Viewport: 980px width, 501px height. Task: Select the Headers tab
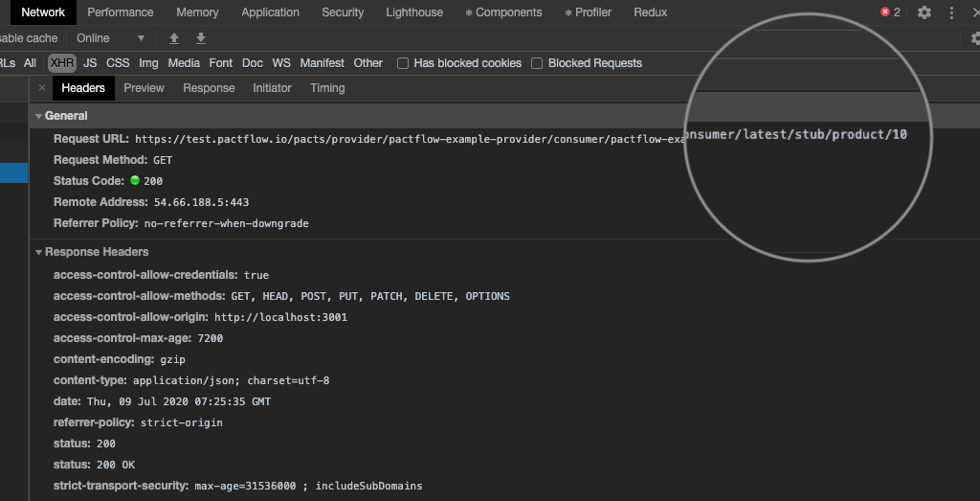[x=83, y=88]
